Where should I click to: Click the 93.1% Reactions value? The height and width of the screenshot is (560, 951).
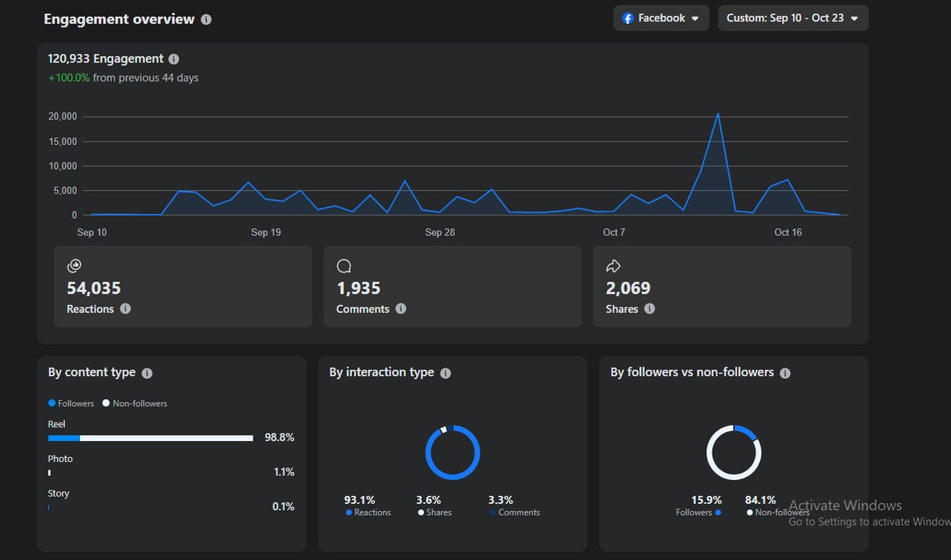(360, 500)
